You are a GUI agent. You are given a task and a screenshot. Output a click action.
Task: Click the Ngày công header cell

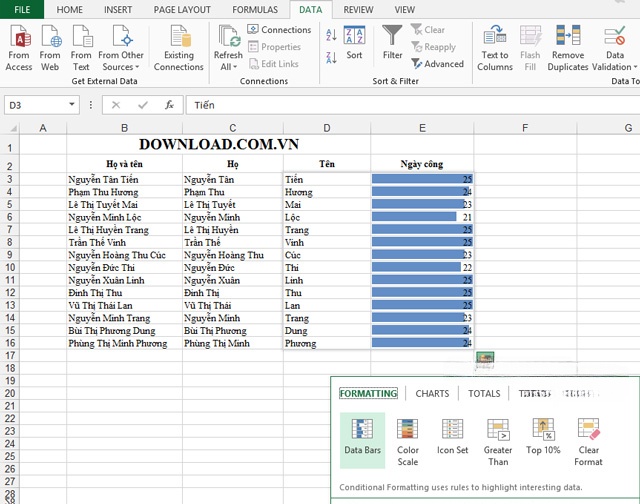coord(422,164)
